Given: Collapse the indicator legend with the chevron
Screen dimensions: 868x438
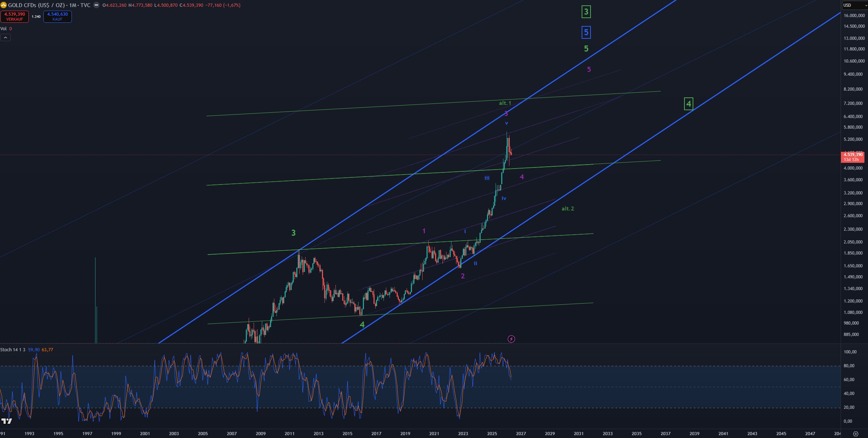Looking at the screenshot, I should [x=5, y=37].
